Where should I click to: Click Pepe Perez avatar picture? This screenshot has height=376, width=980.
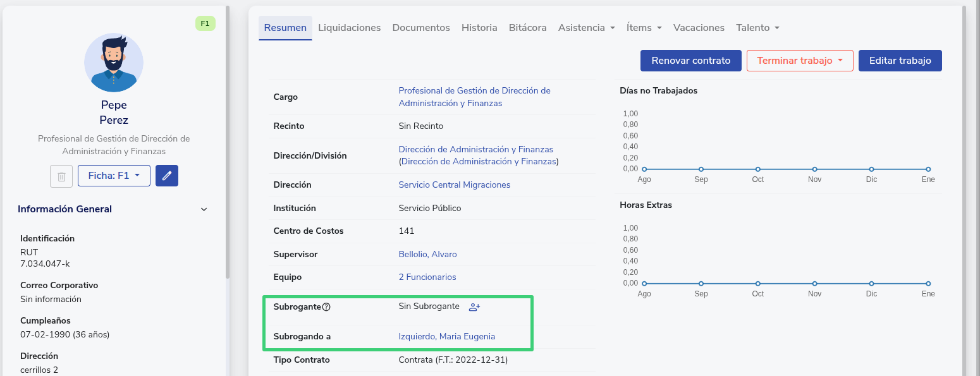coord(114,63)
